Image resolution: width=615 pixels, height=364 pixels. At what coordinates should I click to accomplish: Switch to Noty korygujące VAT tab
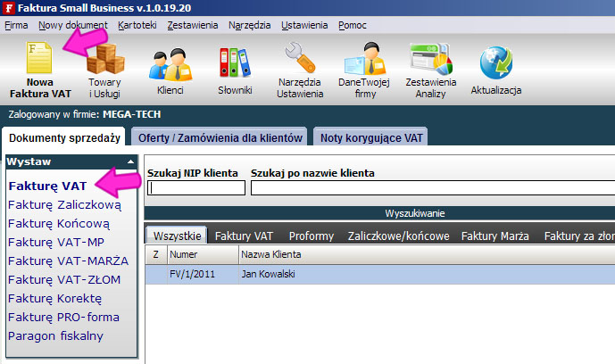(x=371, y=138)
